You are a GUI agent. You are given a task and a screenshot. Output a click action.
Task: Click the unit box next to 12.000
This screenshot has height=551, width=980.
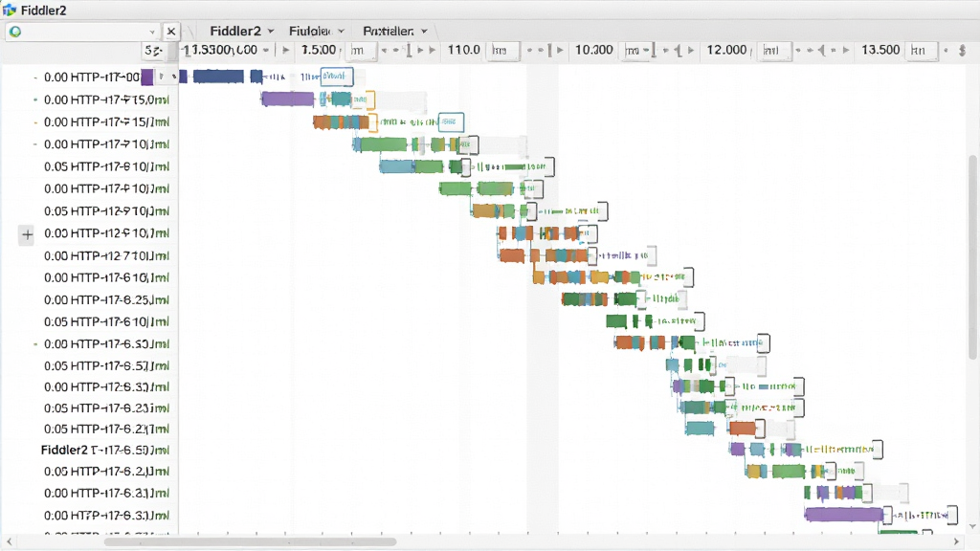point(775,51)
